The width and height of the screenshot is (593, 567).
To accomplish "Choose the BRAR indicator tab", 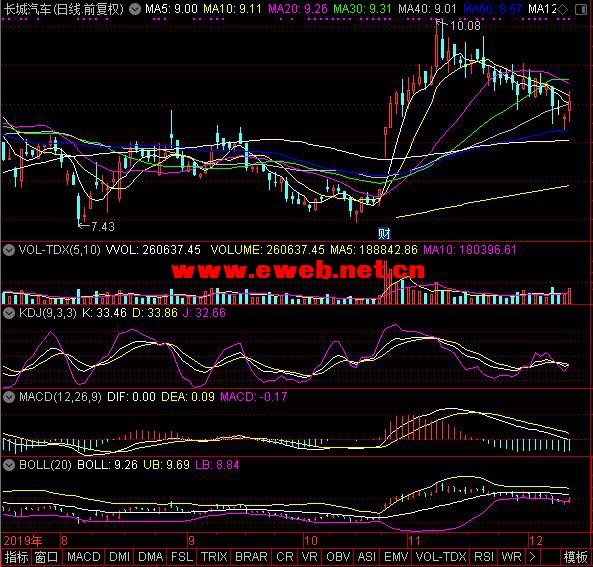I will click(251, 557).
